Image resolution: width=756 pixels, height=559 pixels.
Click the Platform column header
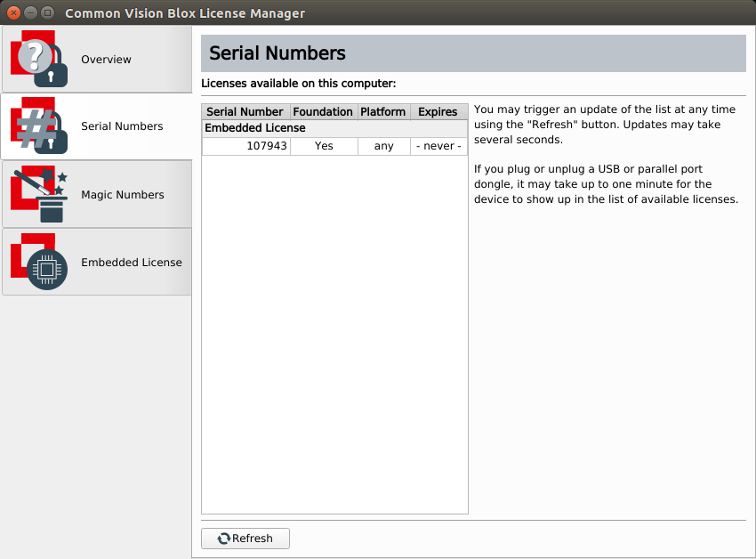pyautogui.click(x=382, y=112)
